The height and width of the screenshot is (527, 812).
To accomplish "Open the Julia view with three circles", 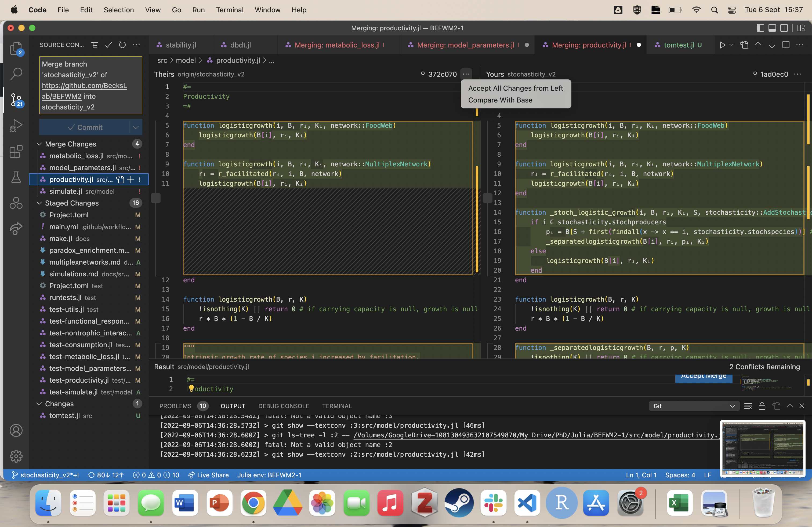I will point(16,203).
